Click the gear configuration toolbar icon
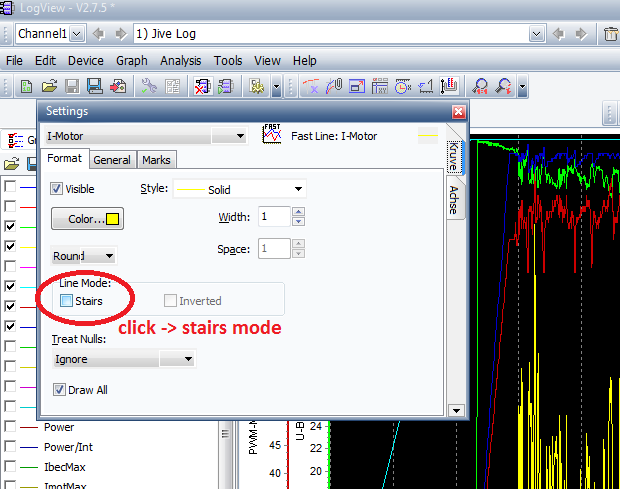 (257, 86)
